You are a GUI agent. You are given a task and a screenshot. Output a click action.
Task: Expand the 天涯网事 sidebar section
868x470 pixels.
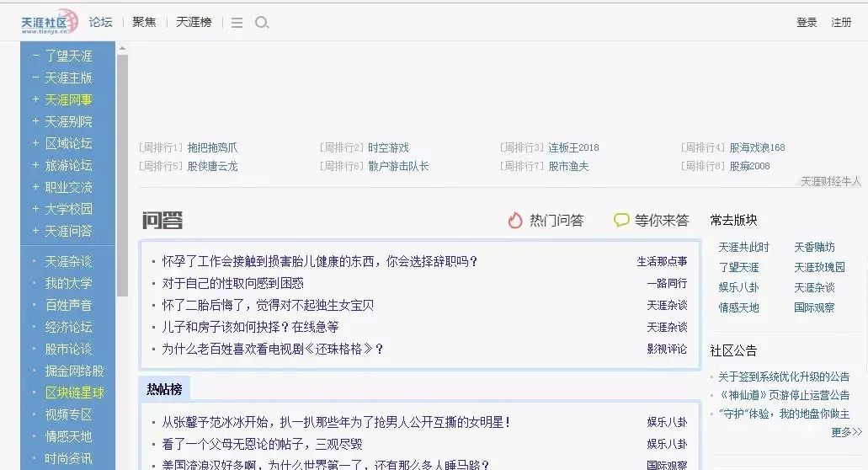[x=35, y=100]
